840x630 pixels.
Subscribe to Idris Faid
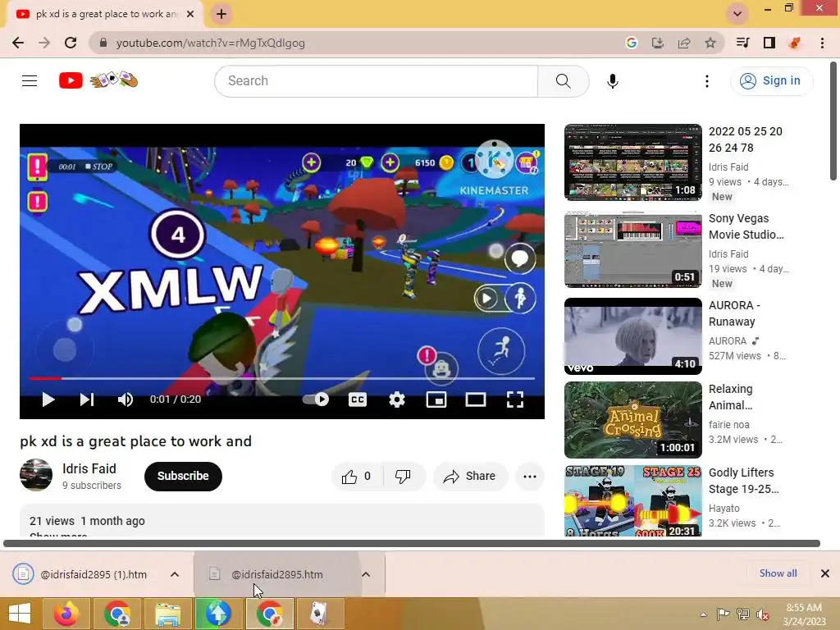coord(183,477)
